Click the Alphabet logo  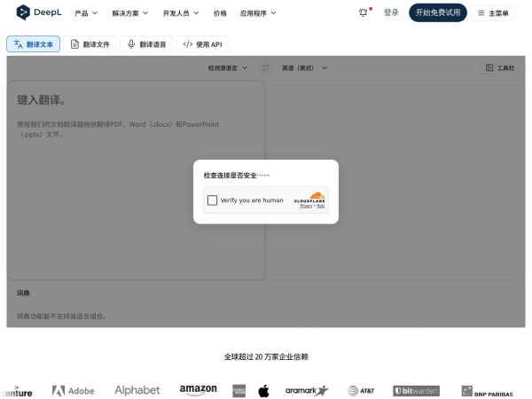(x=137, y=390)
